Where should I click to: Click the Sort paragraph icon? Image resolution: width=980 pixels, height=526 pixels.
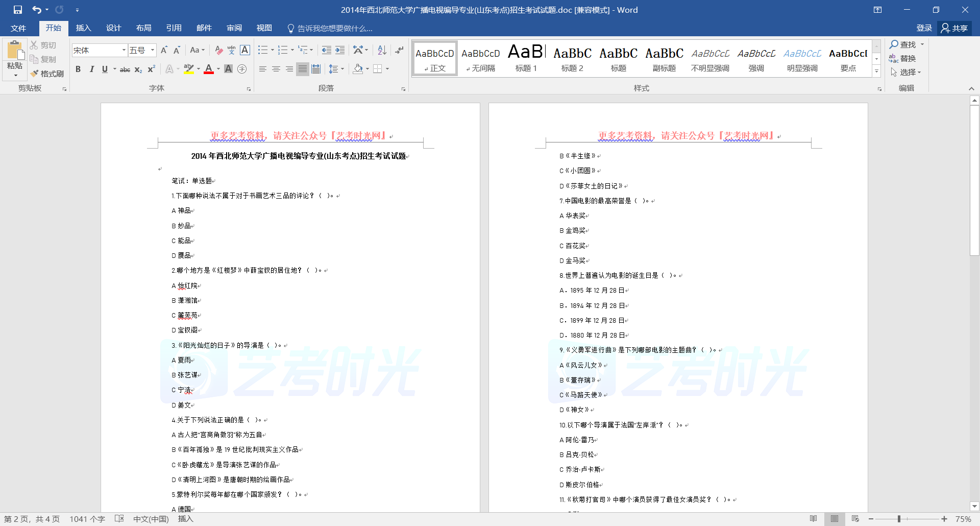382,50
